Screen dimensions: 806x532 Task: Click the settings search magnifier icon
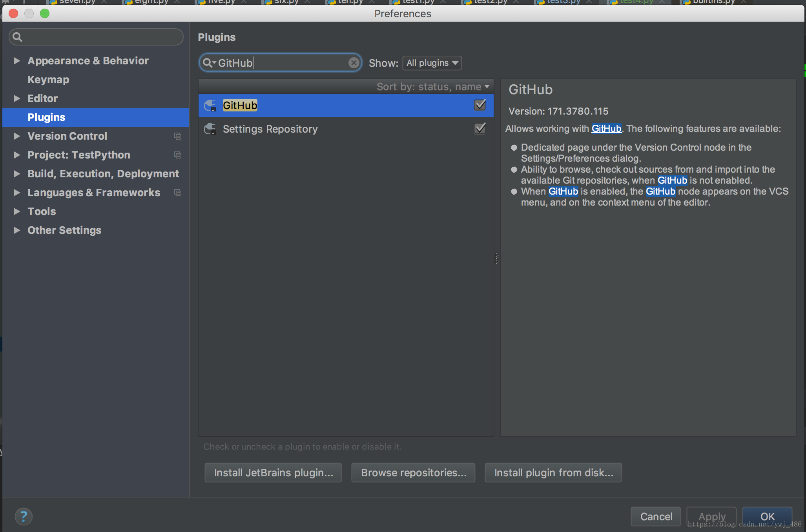[17, 37]
